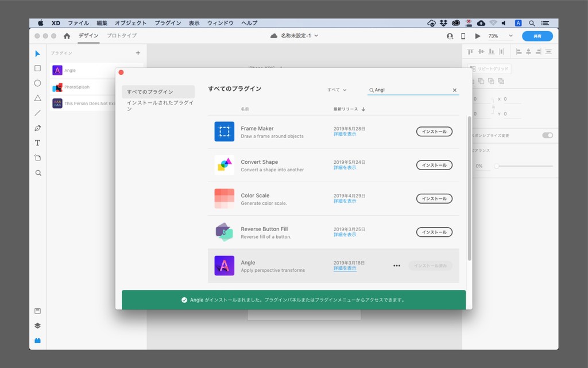Image resolution: width=588 pixels, height=368 pixels.
Task: Select the Ellipse tool
Action: click(37, 83)
